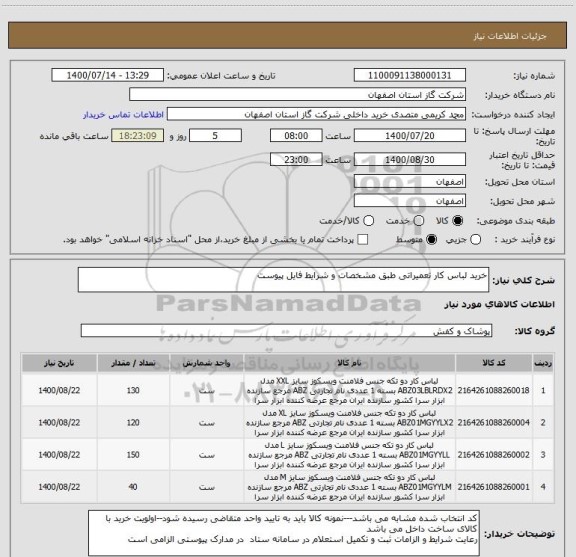The height and width of the screenshot is (557, 576).
Task: Click the تعداد / مقدار column header
Action: pyautogui.click(x=133, y=363)
